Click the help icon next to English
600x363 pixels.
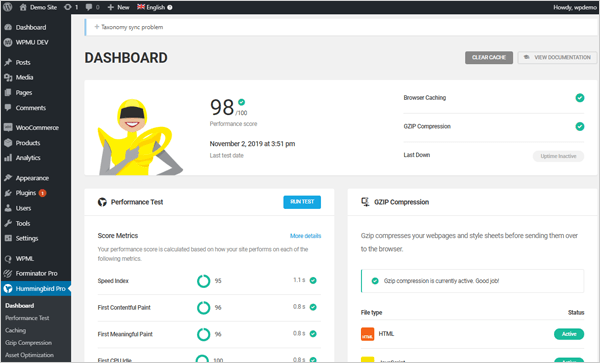coord(170,7)
